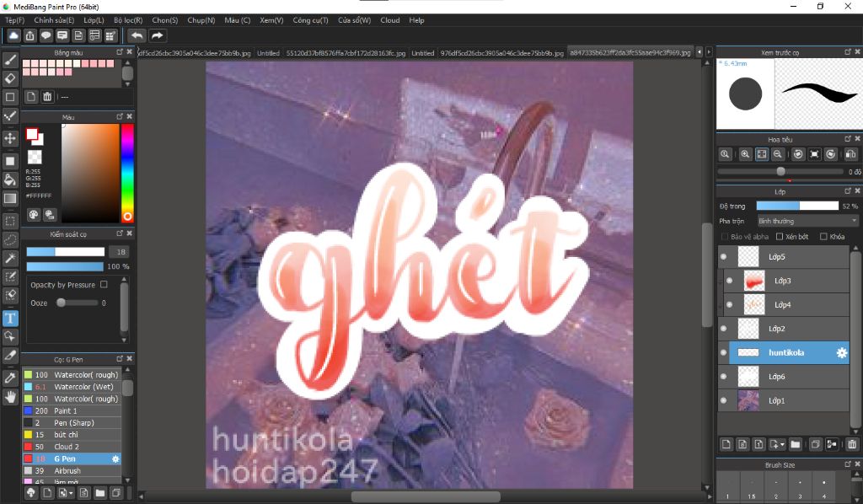
Task: Select the Hand tool
Action: [10, 397]
